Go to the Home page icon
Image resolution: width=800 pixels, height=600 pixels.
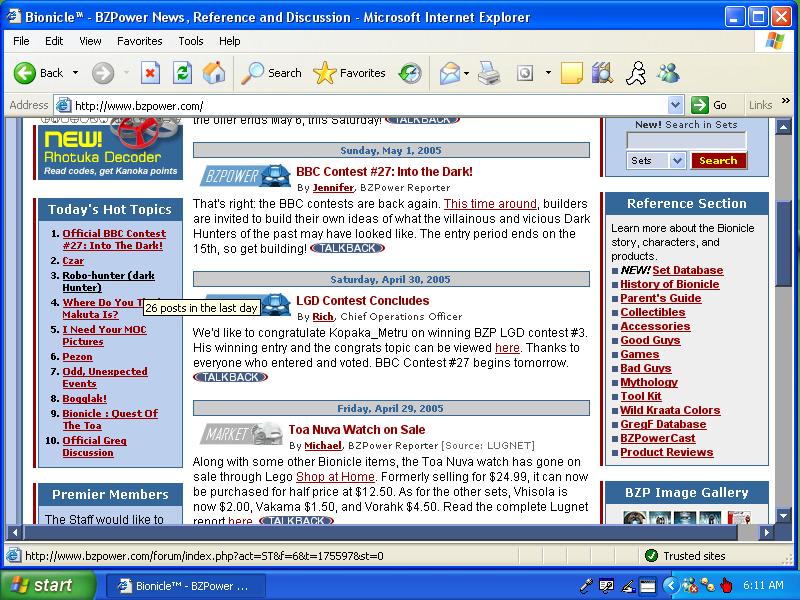pos(213,73)
